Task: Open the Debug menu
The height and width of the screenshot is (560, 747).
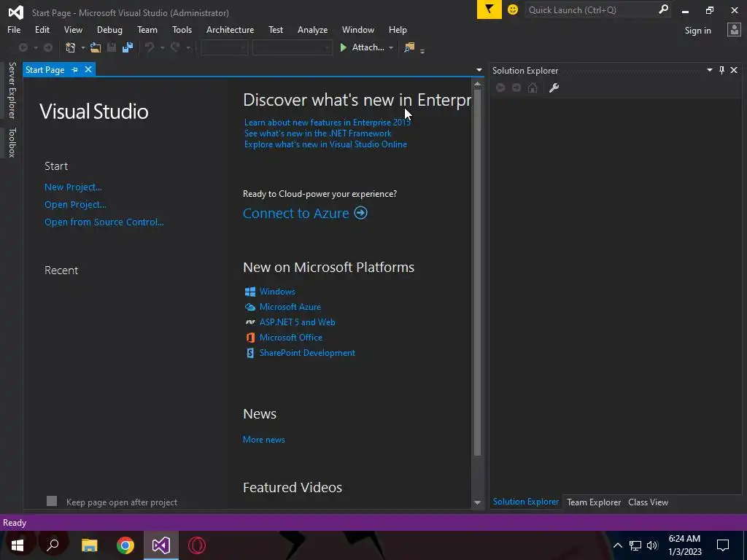Action: pos(109,29)
